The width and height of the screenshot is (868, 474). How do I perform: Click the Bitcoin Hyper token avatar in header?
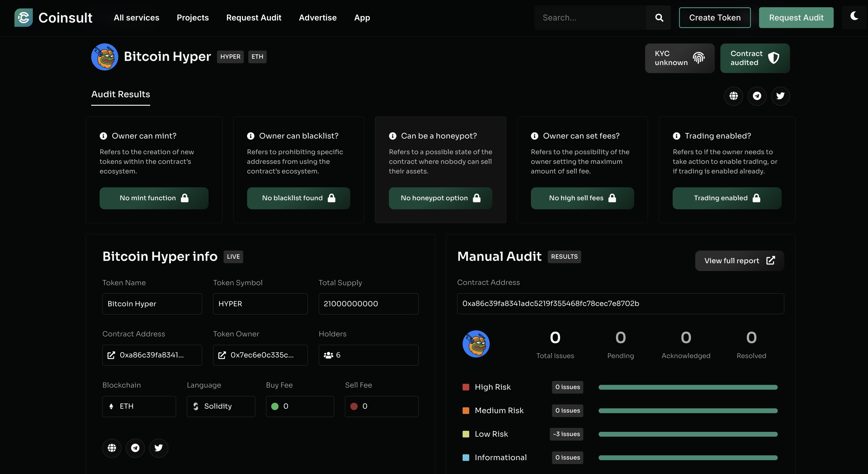(x=105, y=57)
